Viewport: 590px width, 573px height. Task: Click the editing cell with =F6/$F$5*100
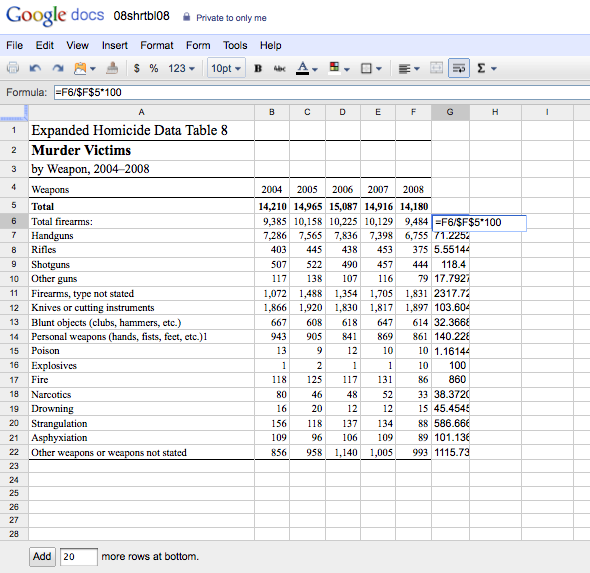(x=479, y=223)
